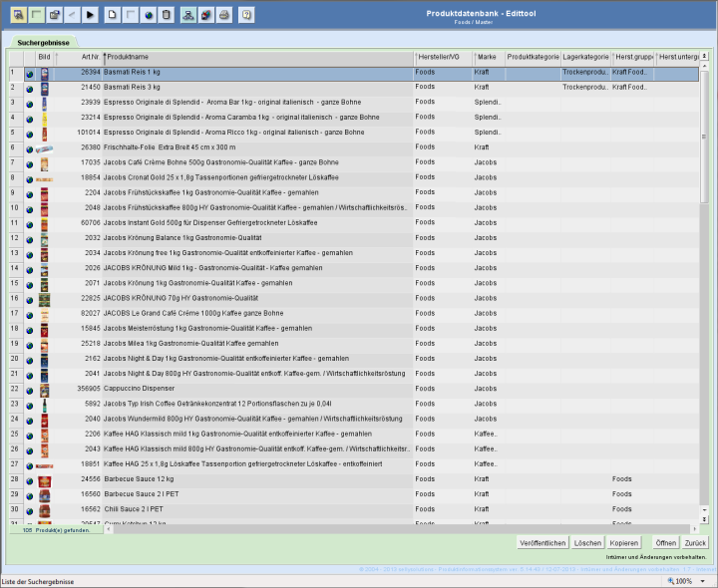The width and height of the screenshot is (718, 588).
Task: Click the search tool icon in toolbar
Action: (x=18, y=15)
